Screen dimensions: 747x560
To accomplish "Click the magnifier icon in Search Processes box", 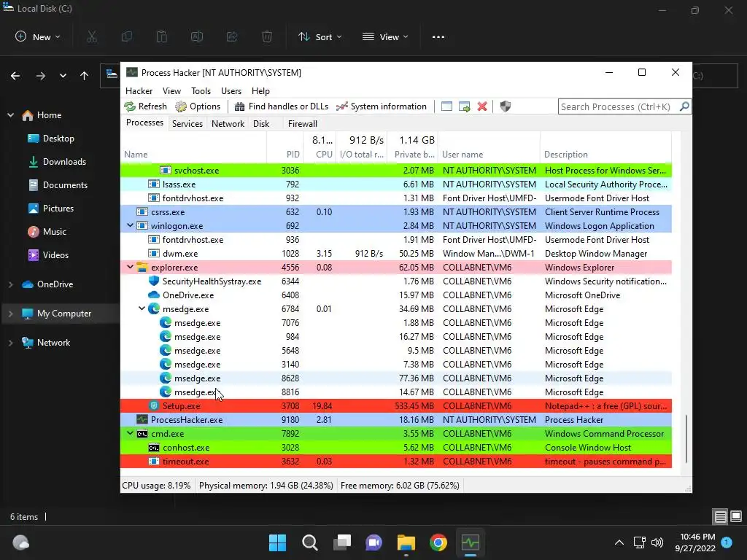I will point(684,106).
